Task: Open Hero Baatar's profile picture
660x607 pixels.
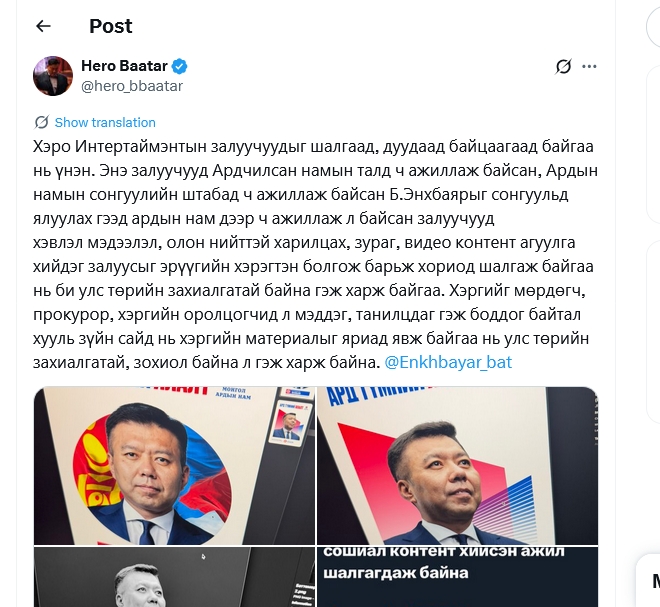Action: pos(53,76)
